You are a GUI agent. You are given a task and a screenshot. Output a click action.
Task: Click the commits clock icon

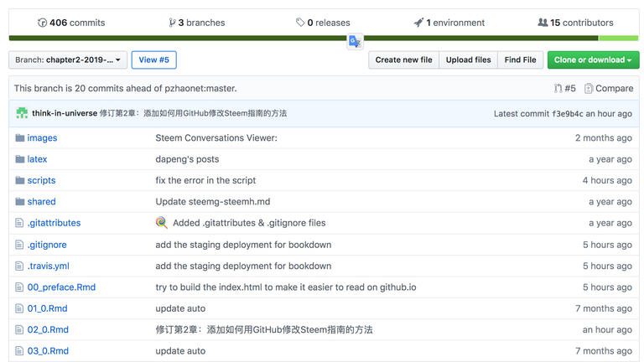coord(42,23)
